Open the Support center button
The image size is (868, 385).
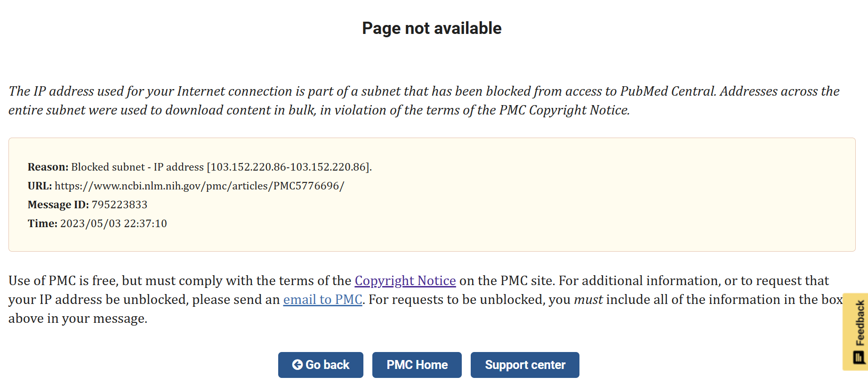point(525,365)
